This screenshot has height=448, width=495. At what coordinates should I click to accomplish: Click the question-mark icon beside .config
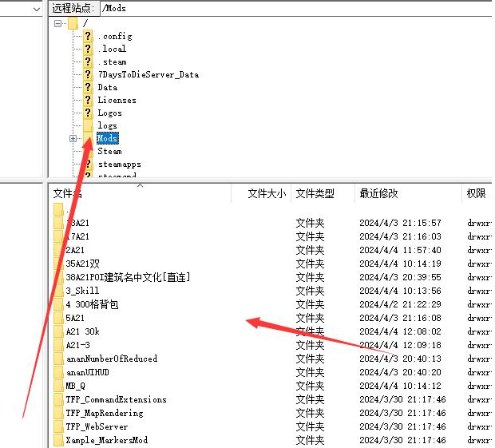[x=89, y=36]
